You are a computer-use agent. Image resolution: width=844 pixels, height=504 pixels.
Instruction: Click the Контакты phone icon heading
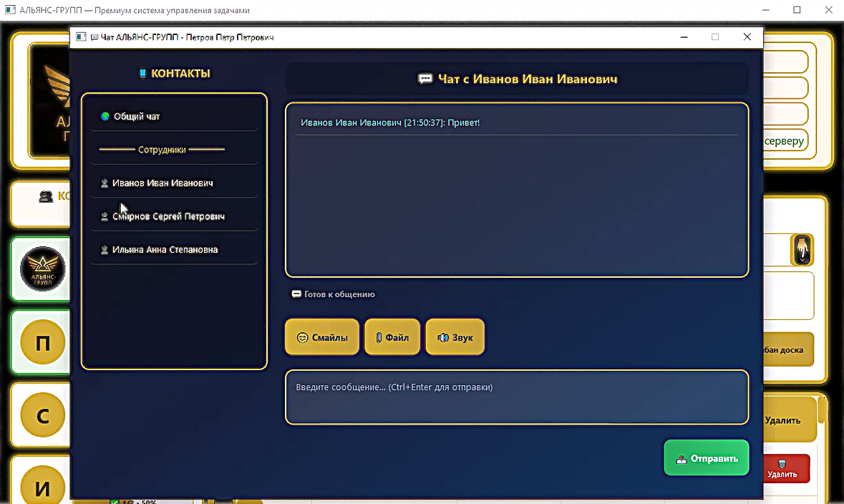175,73
